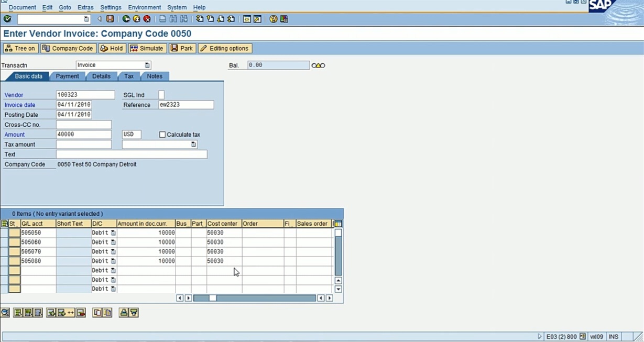Screen dimensions: 644x342
Task: Click the Select all items icon
Action: coord(18,313)
